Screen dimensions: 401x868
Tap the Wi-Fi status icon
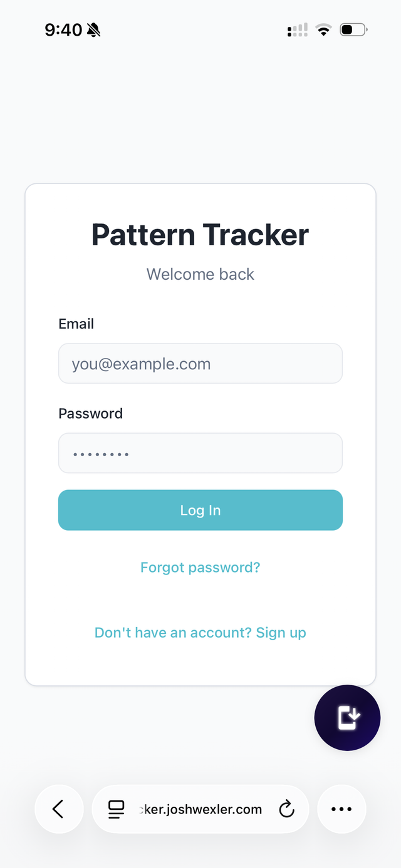click(x=323, y=29)
